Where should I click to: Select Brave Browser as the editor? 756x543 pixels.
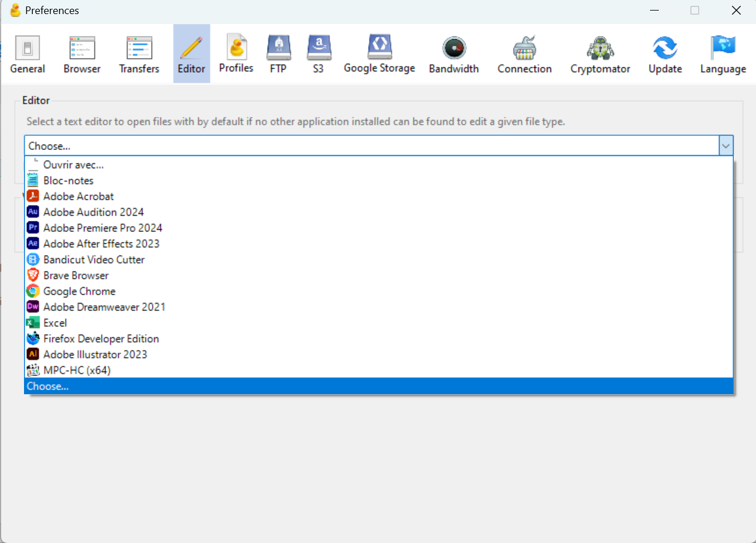click(x=379, y=275)
